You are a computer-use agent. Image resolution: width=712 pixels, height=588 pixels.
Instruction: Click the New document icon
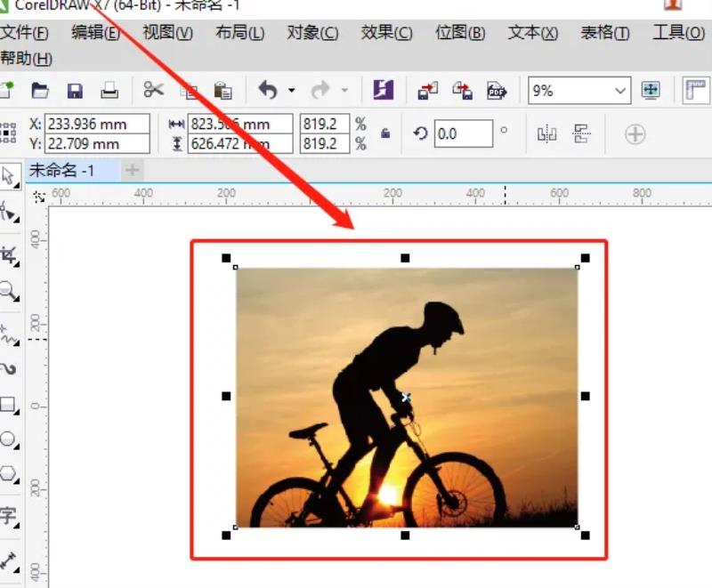click(6, 90)
